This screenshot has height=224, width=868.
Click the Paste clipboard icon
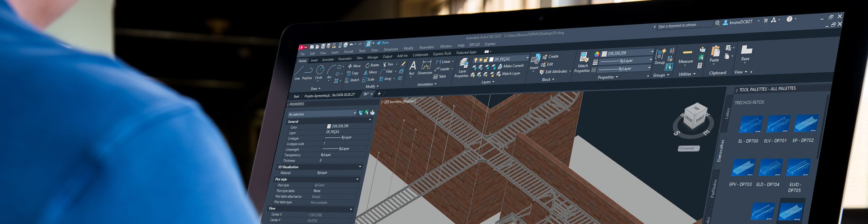715,53
